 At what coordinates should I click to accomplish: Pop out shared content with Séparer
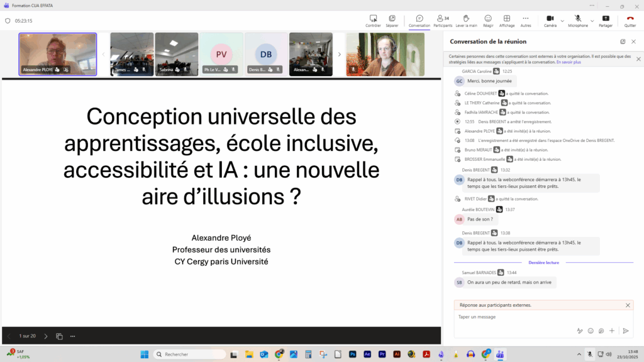(392, 20)
